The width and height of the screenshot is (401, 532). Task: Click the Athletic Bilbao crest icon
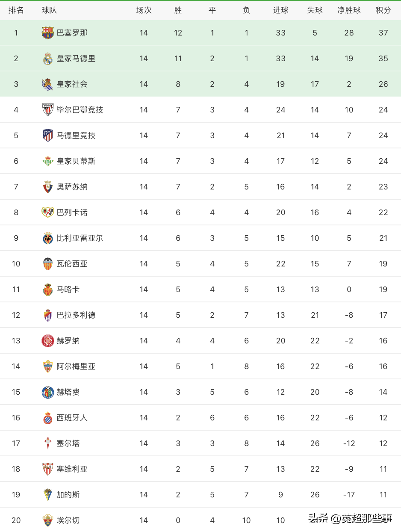pyautogui.click(x=48, y=110)
